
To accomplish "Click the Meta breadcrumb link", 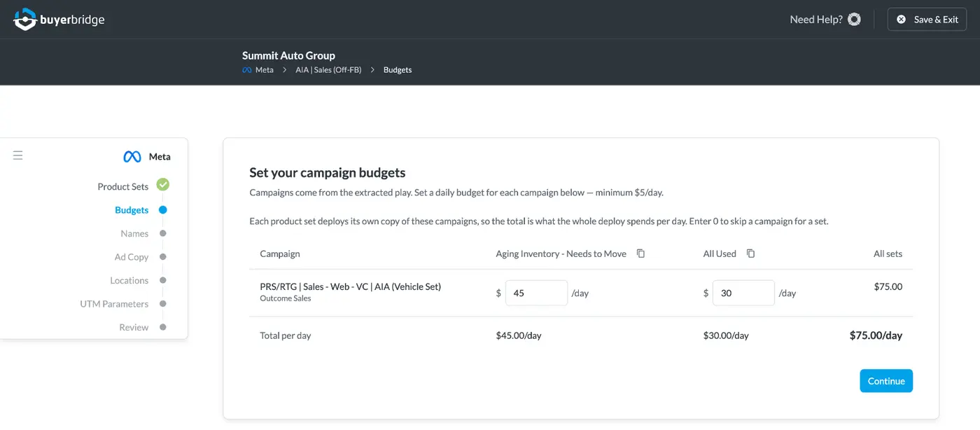I will point(265,70).
